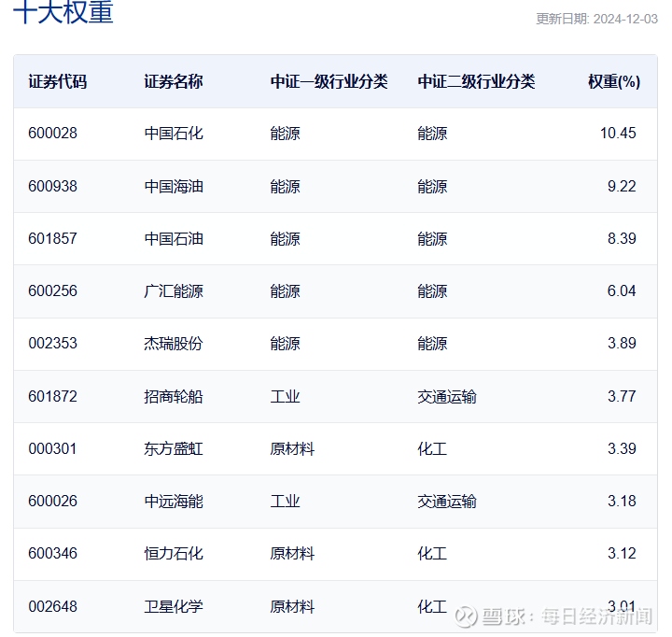Screen dimensions: 672x637
Task: Click 原材料 in the 东方盛虹 row
Action: tap(292, 449)
